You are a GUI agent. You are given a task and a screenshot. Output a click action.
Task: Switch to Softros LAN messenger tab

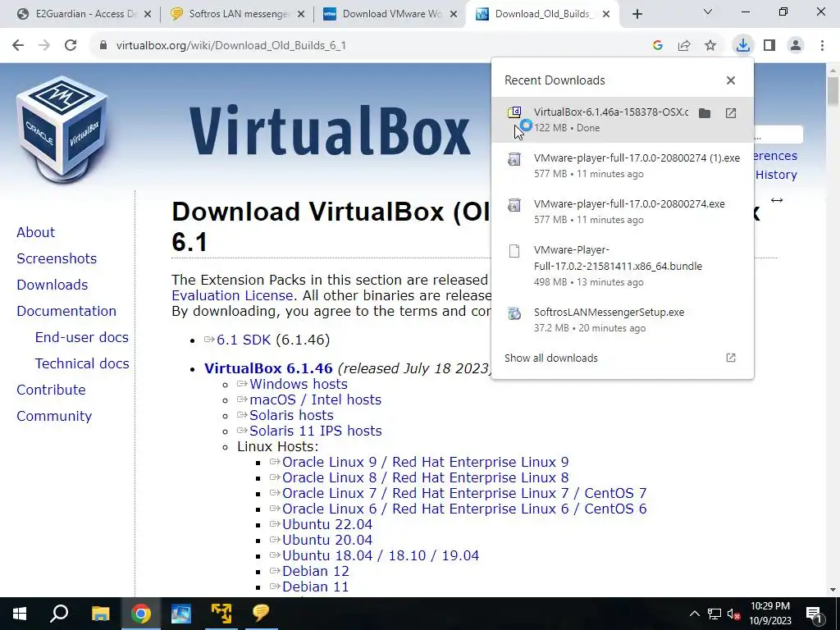tap(236, 14)
